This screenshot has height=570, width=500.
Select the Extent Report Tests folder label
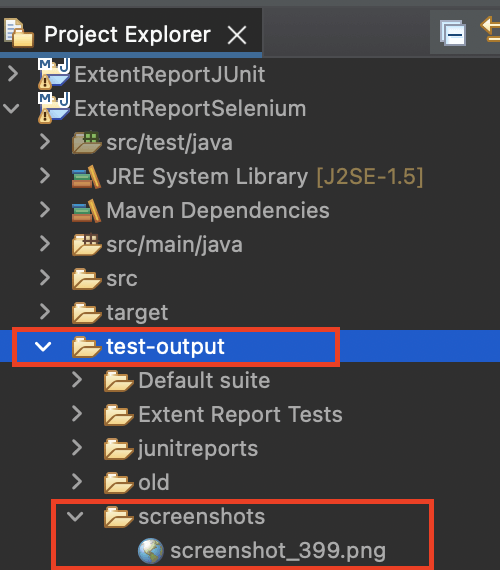pyautogui.click(x=240, y=414)
